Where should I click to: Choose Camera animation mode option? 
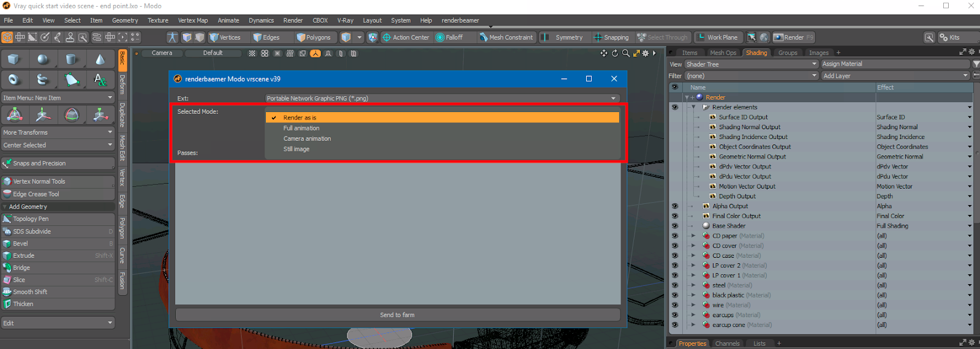click(x=442, y=138)
